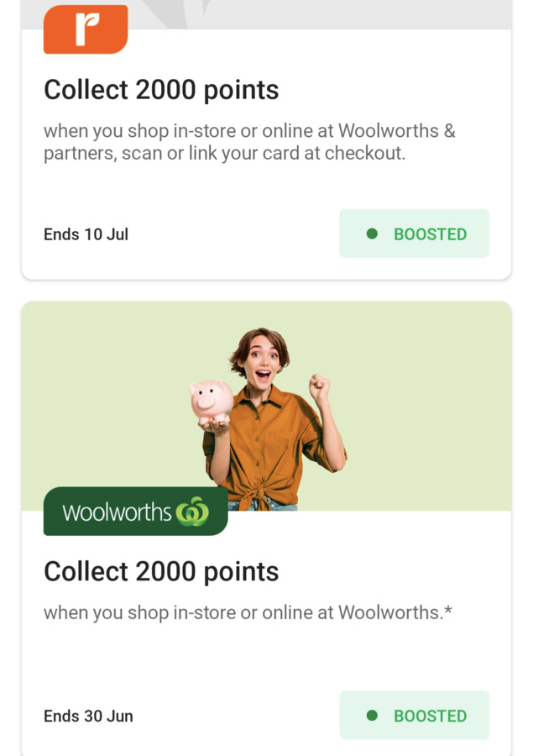Open the first Collect 2000 points offer title
The height and width of the screenshot is (756, 533).
click(x=161, y=90)
